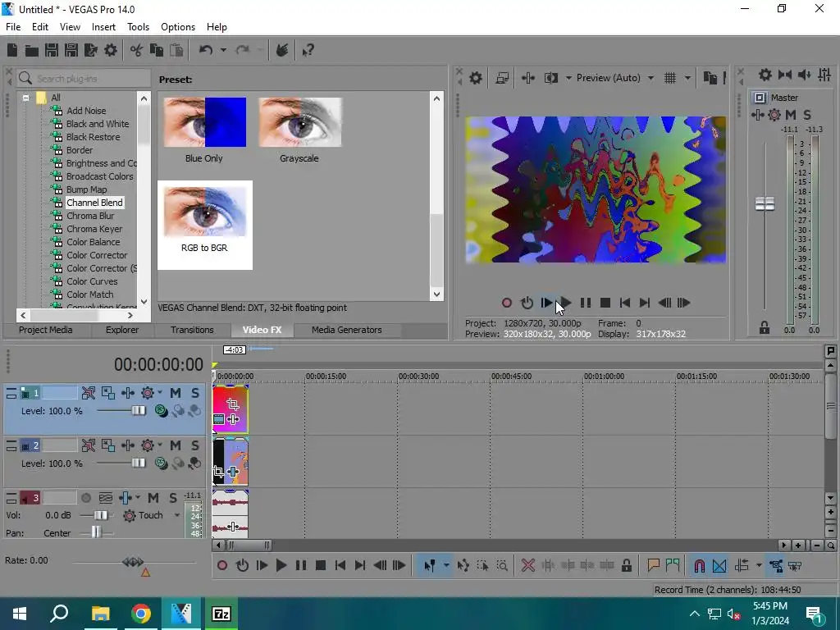Toggle Preview on External Monitor icon
The width and height of the screenshot is (840, 630).
502,78
